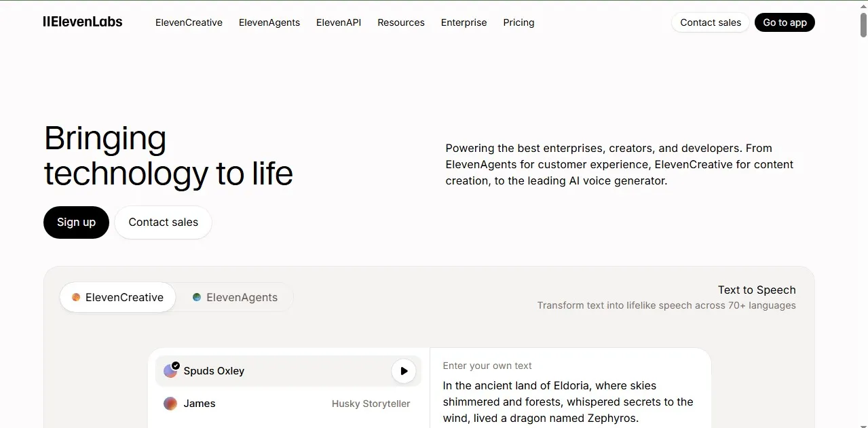Expand the ElevenCreative navigation entry
Viewport: 868px width, 428px height.
point(189,22)
